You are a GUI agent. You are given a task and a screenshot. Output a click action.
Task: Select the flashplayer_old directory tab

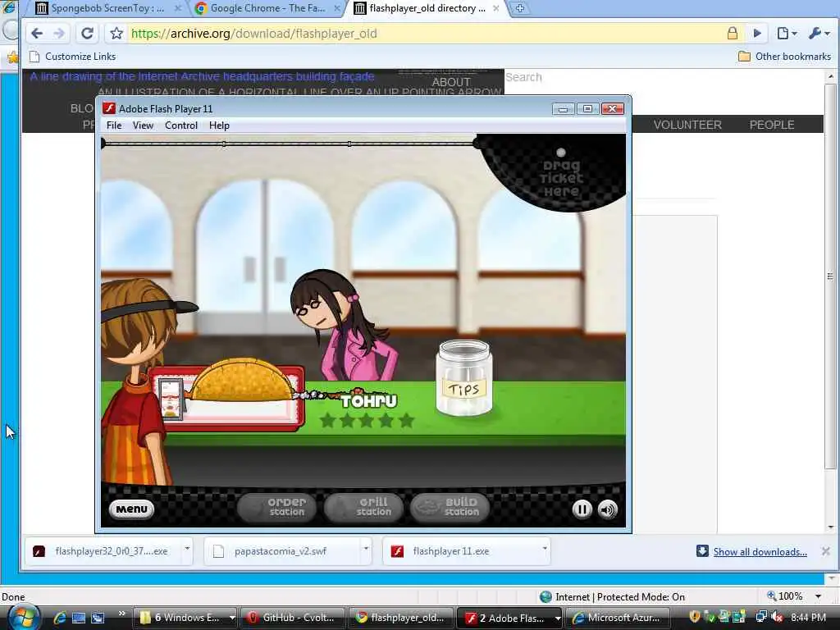(x=427, y=8)
